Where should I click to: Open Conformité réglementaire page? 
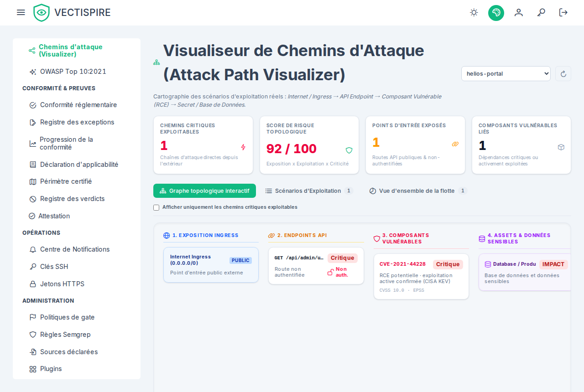pos(77,105)
